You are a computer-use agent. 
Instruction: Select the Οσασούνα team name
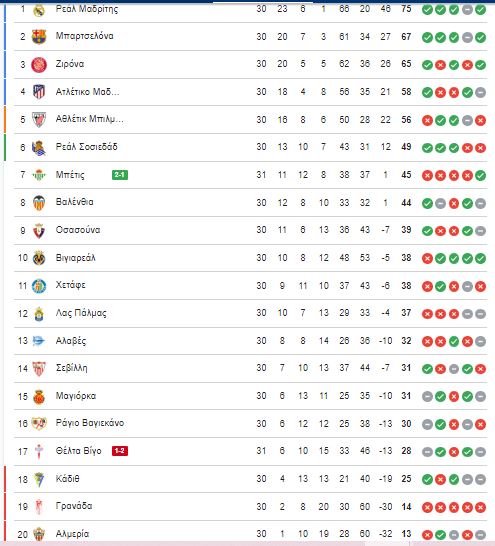click(x=78, y=230)
